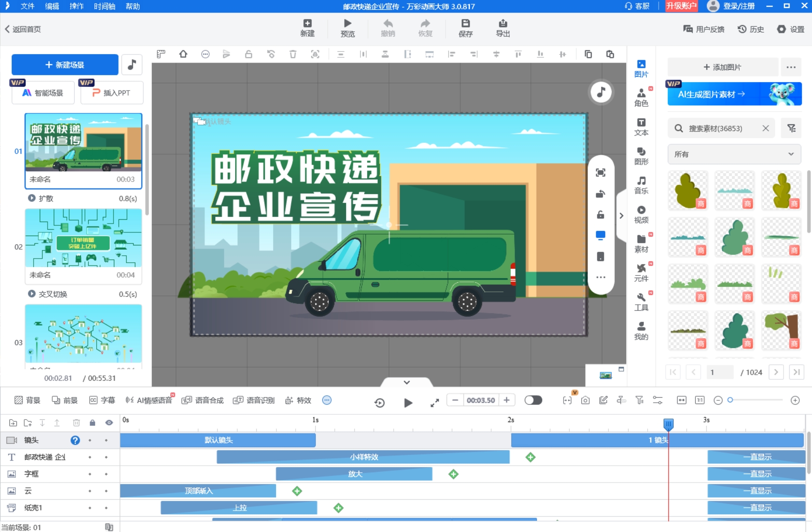
Task: Toggle second dot on 纸壳1 track row
Action: tap(106, 508)
